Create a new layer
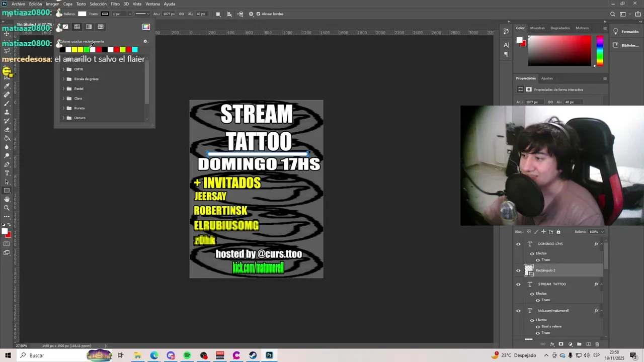Screen dimensions: 644x362 pyautogui.click(x=588, y=344)
